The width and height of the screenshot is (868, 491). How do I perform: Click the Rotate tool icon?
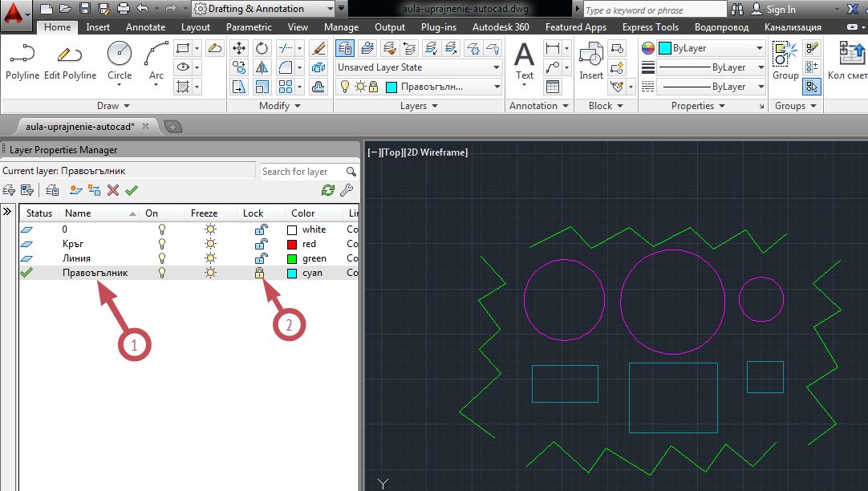click(262, 48)
